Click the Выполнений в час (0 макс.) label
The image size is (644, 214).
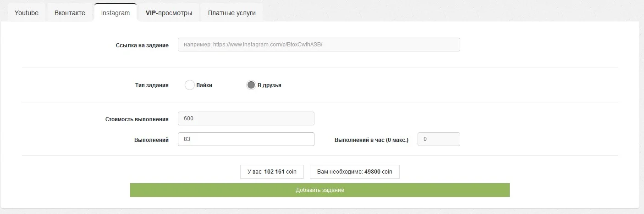click(x=371, y=140)
